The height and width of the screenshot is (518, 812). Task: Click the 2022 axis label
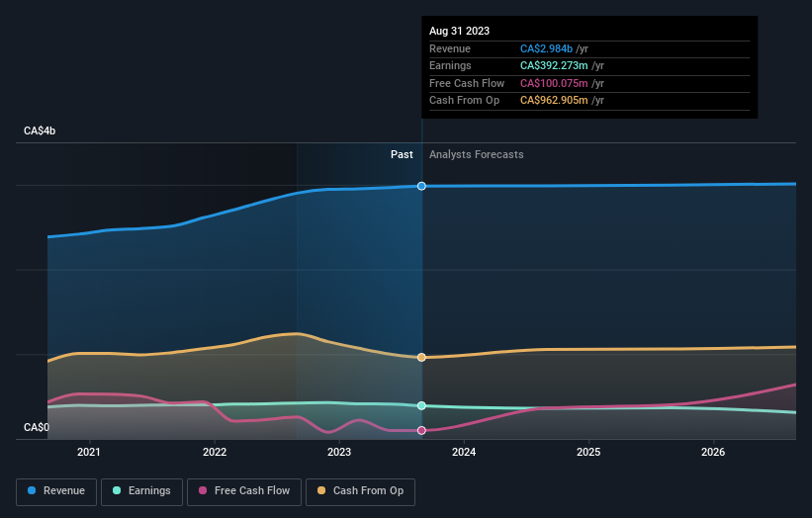pyautogui.click(x=215, y=453)
